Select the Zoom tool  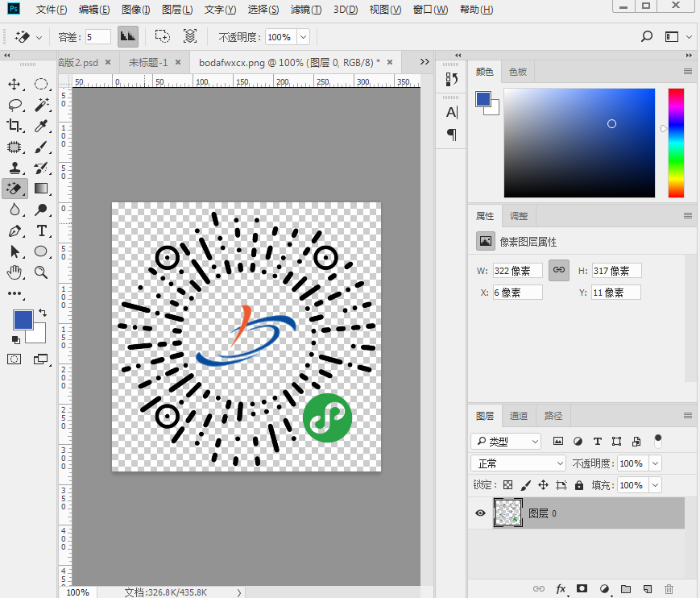coord(41,272)
